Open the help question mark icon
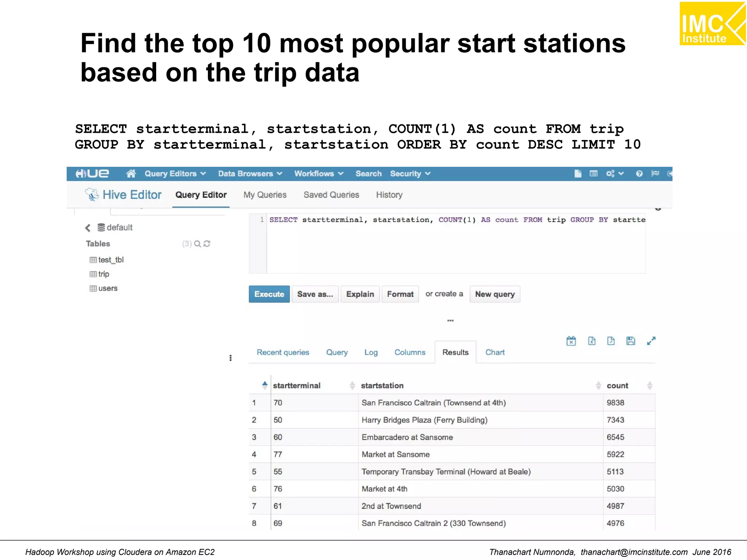Viewport: 747px width, 560px height. pyautogui.click(x=639, y=174)
